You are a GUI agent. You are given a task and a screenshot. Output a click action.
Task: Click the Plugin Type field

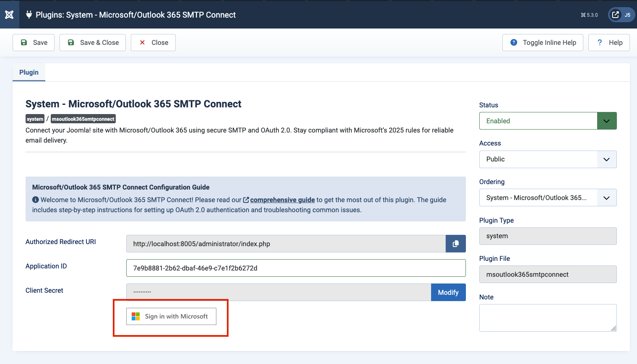548,236
